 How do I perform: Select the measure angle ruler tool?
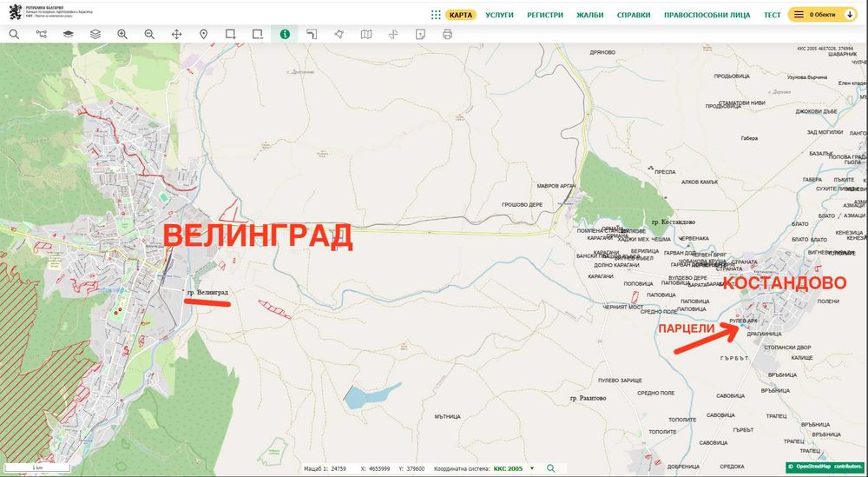coord(312,35)
